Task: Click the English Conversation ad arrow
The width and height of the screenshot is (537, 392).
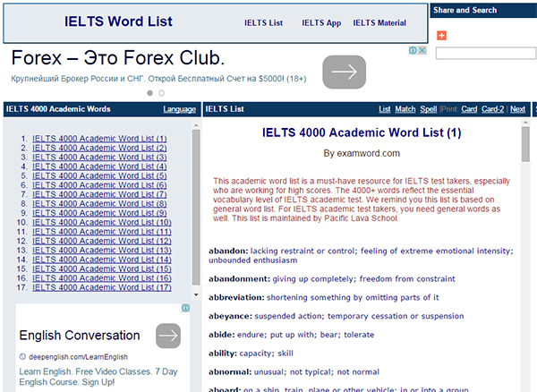Action: point(168,337)
